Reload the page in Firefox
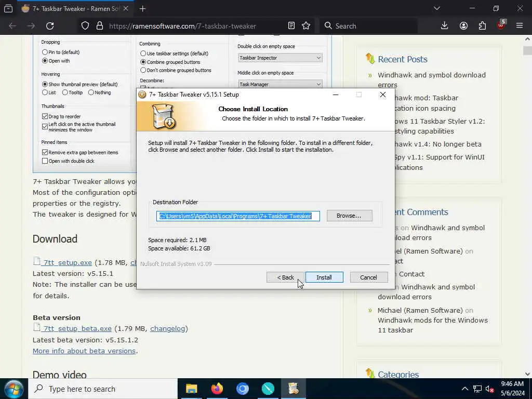Screen dimensions: 532x399 point(50,26)
